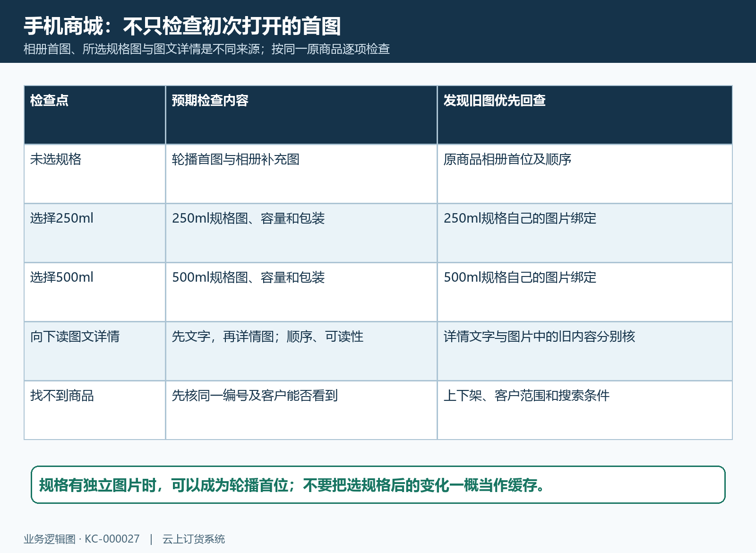Click the "先核同一编号及客户能否看到" cell
Viewport: 756px width, 553px height.
coord(301,410)
